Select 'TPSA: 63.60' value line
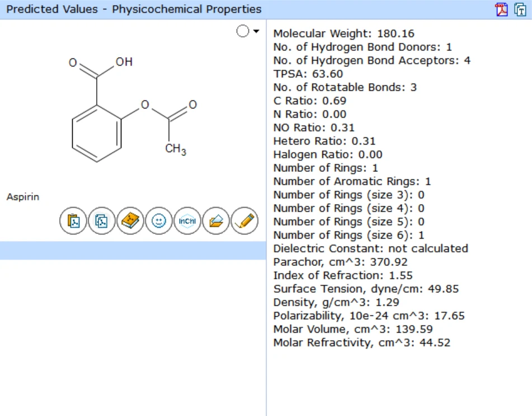This screenshot has height=416, width=532. pyautogui.click(x=308, y=74)
